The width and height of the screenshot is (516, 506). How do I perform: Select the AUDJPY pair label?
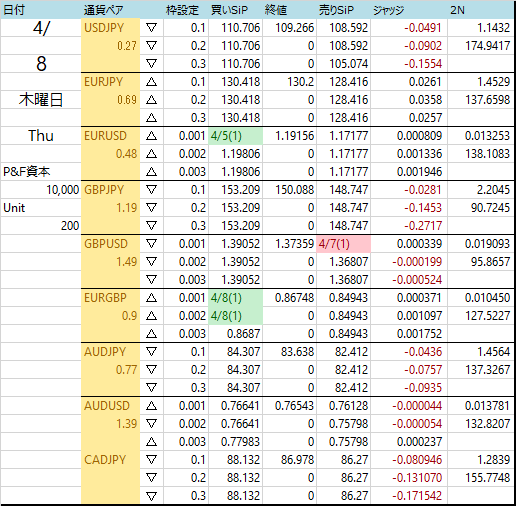[x=105, y=352]
